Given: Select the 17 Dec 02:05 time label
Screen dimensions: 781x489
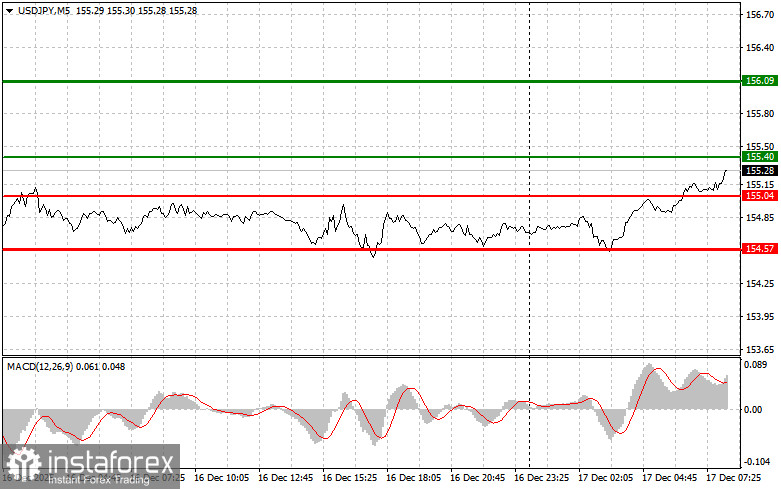Looking at the screenshot, I should pos(605,478).
